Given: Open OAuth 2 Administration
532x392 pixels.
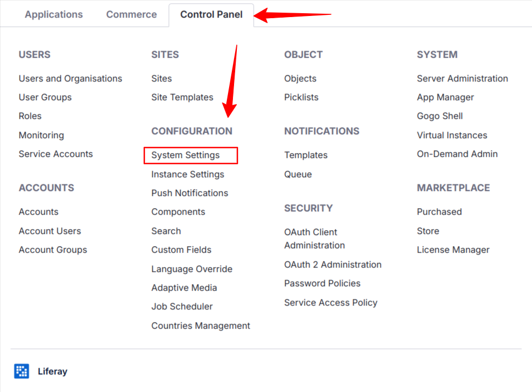Looking at the screenshot, I should 333,264.
